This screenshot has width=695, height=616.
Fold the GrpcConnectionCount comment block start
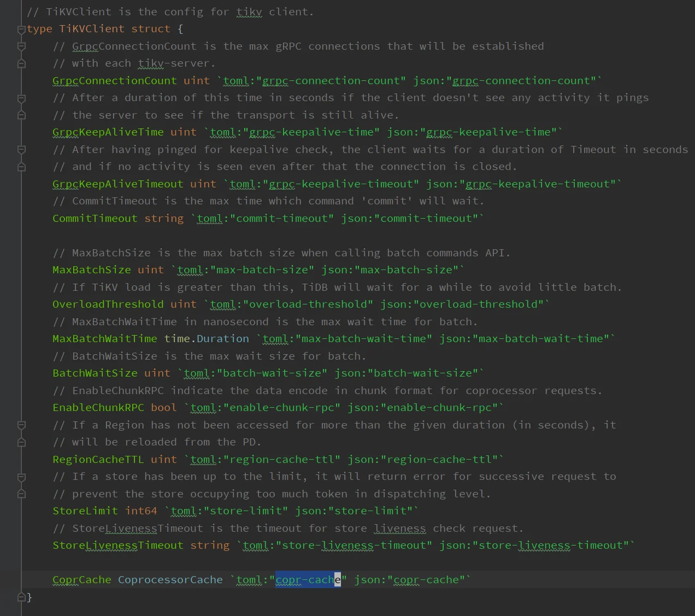(21, 46)
